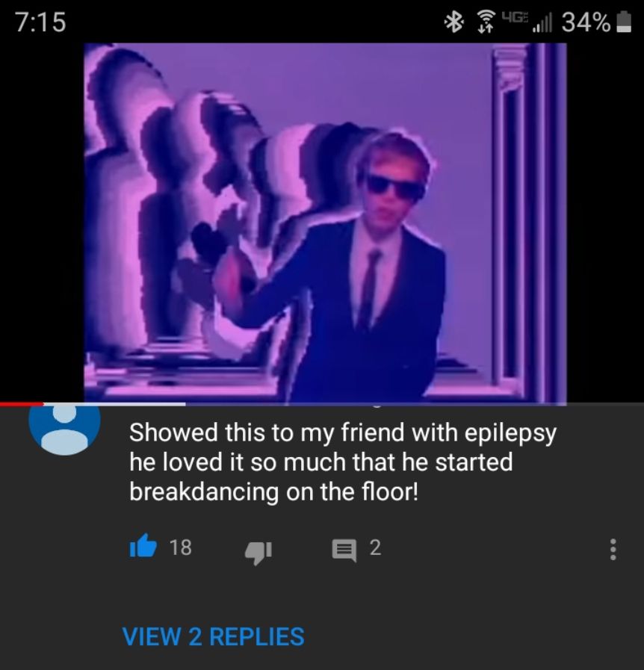Tap the reply count number 2
Viewport: 644px width, 670px height.
tap(375, 548)
